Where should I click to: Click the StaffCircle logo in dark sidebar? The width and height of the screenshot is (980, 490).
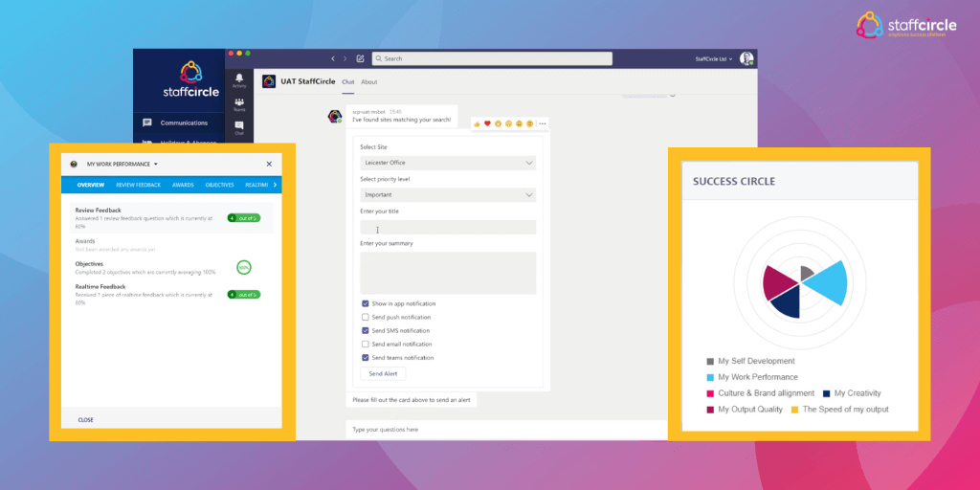[190, 79]
